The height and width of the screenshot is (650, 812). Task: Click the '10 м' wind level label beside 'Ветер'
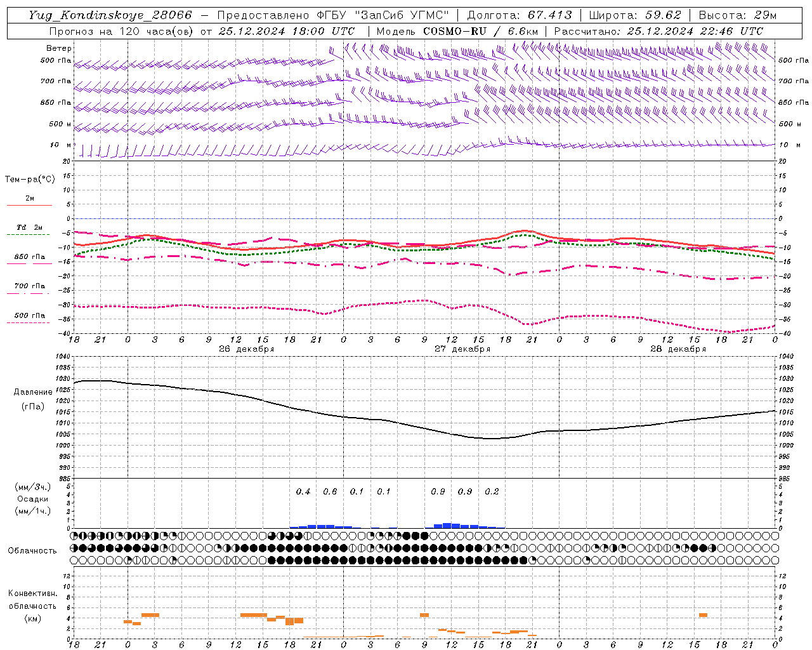coord(61,145)
